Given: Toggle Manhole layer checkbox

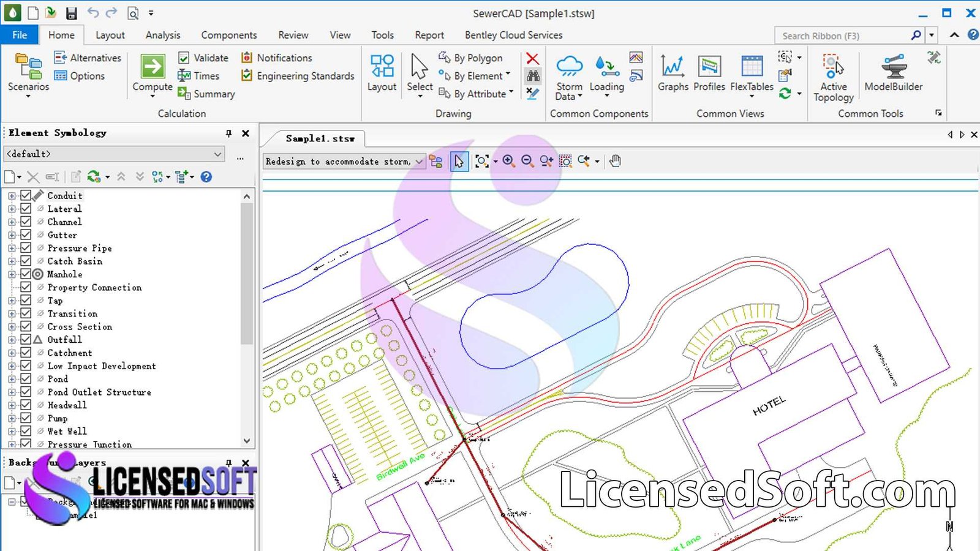Looking at the screenshot, I should [x=26, y=274].
